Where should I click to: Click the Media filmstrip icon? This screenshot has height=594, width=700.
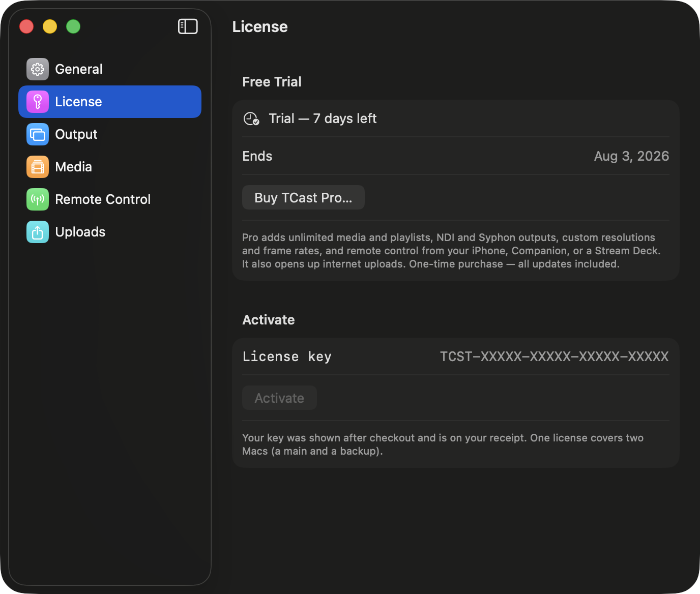pyautogui.click(x=38, y=167)
